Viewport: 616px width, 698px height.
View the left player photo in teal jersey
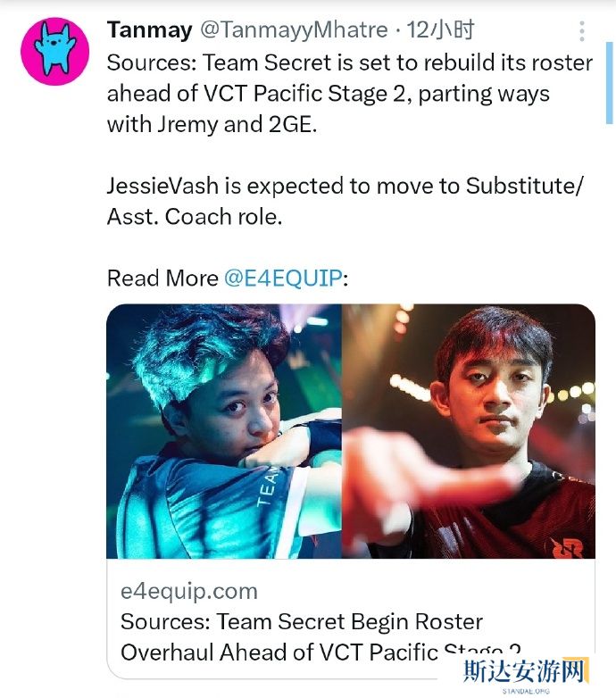(224, 431)
